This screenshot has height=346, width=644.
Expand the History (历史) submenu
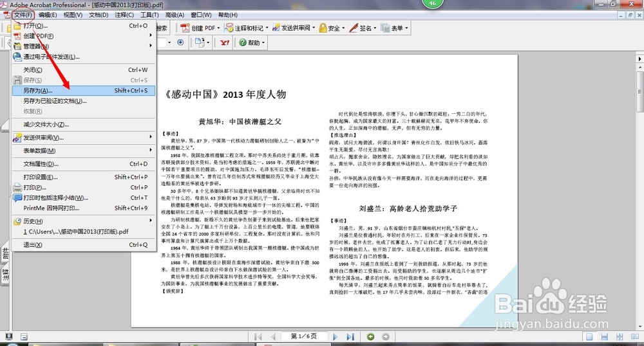[x=84, y=221]
